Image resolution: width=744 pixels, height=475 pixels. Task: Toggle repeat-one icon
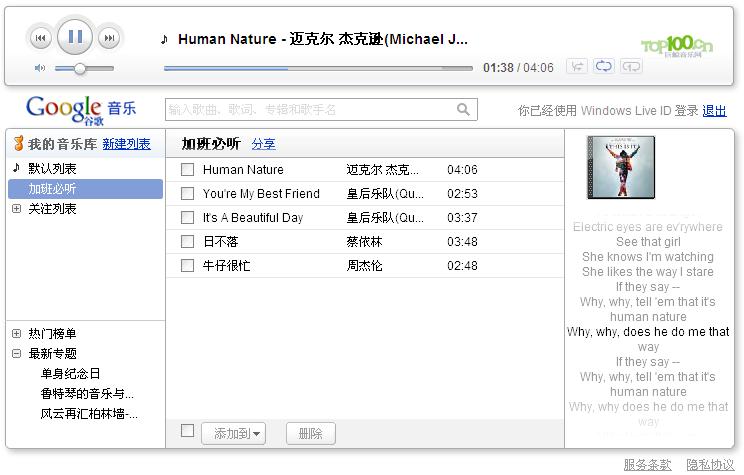tap(631, 66)
